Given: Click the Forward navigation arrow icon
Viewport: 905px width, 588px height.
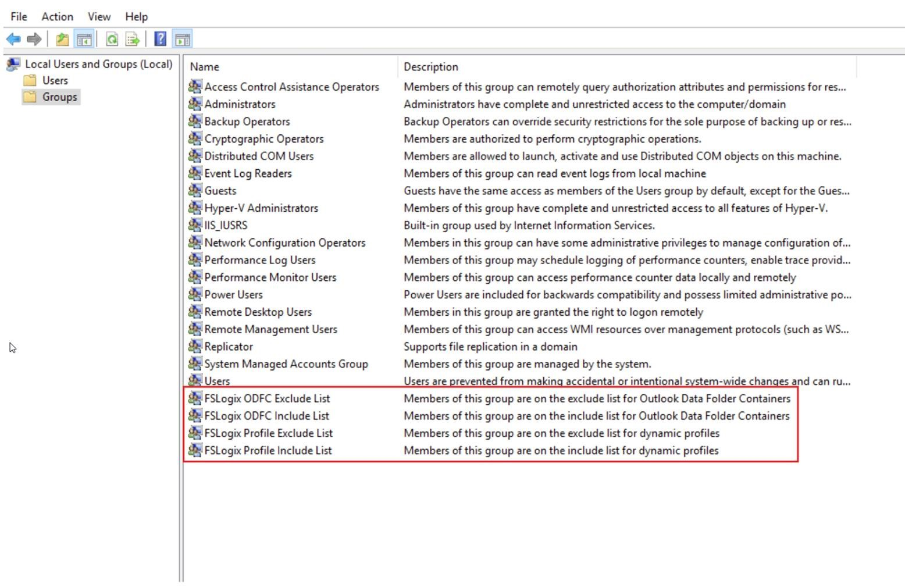Looking at the screenshot, I should [x=33, y=39].
